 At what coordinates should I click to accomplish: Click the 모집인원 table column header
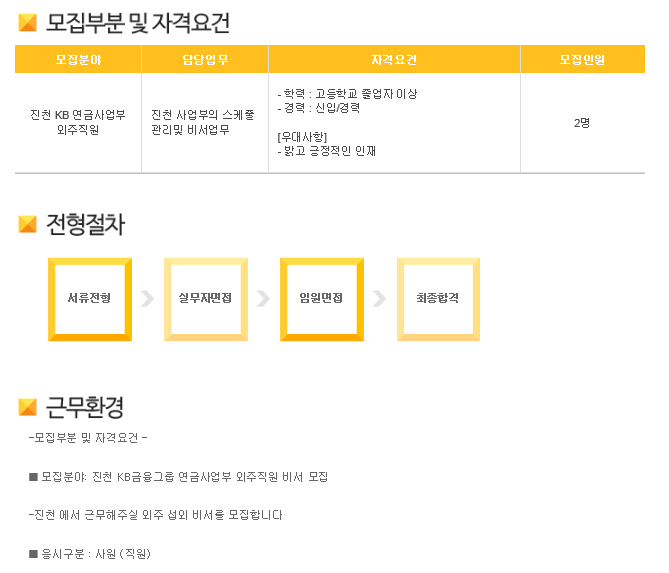(x=582, y=60)
